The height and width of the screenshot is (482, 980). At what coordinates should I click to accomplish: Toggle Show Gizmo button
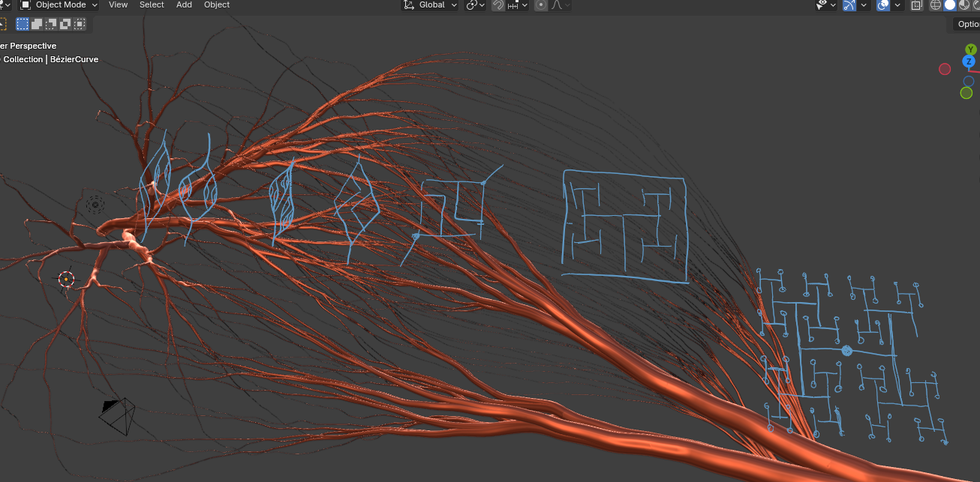tap(849, 5)
